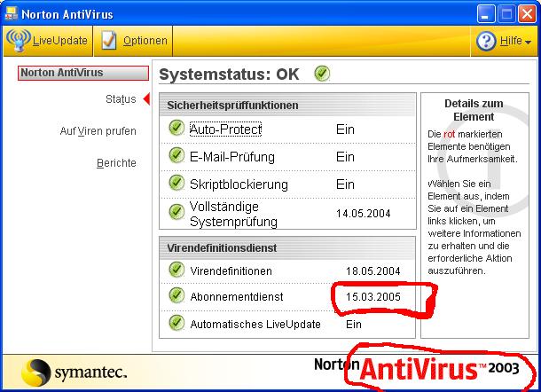Click the Virendefinitionen green check icon

pyautogui.click(x=176, y=270)
